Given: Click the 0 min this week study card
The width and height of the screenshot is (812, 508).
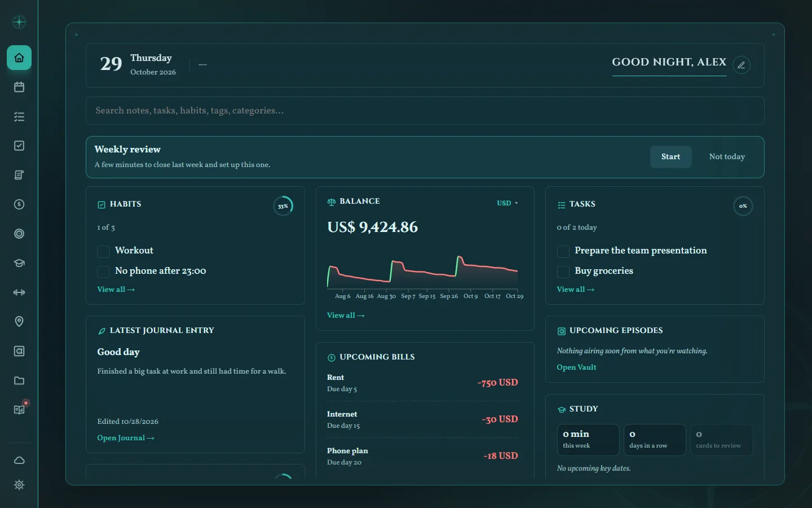Looking at the screenshot, I should (x=588, y=440).
